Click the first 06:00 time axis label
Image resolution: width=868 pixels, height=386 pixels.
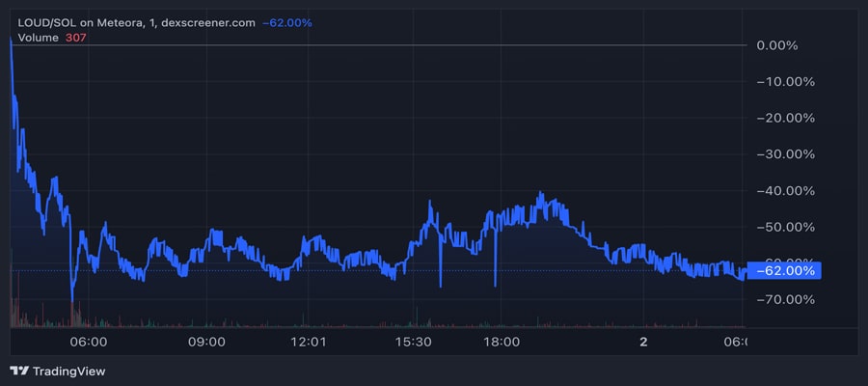point(89,343)
